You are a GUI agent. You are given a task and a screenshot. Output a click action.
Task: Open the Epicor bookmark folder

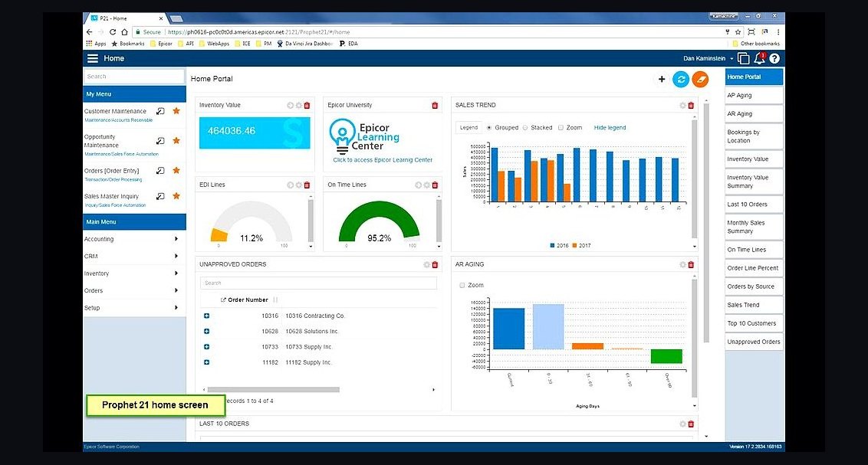[x=162, y=43]
